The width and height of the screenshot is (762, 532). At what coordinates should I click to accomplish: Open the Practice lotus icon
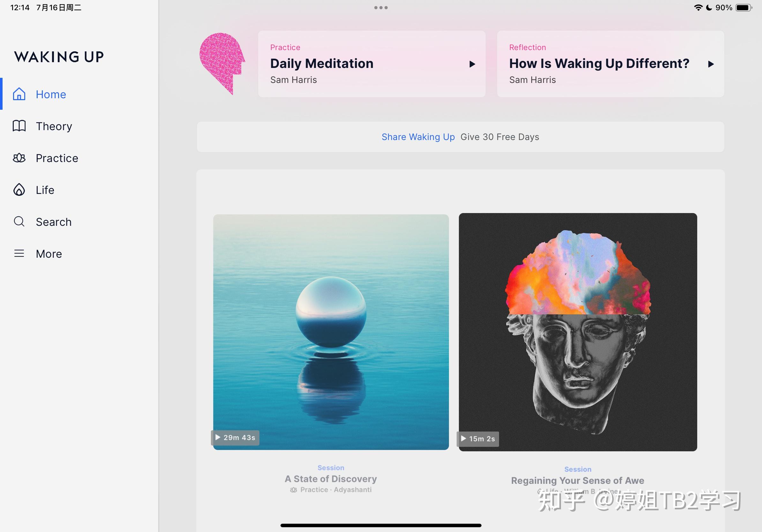pos(19,158)
